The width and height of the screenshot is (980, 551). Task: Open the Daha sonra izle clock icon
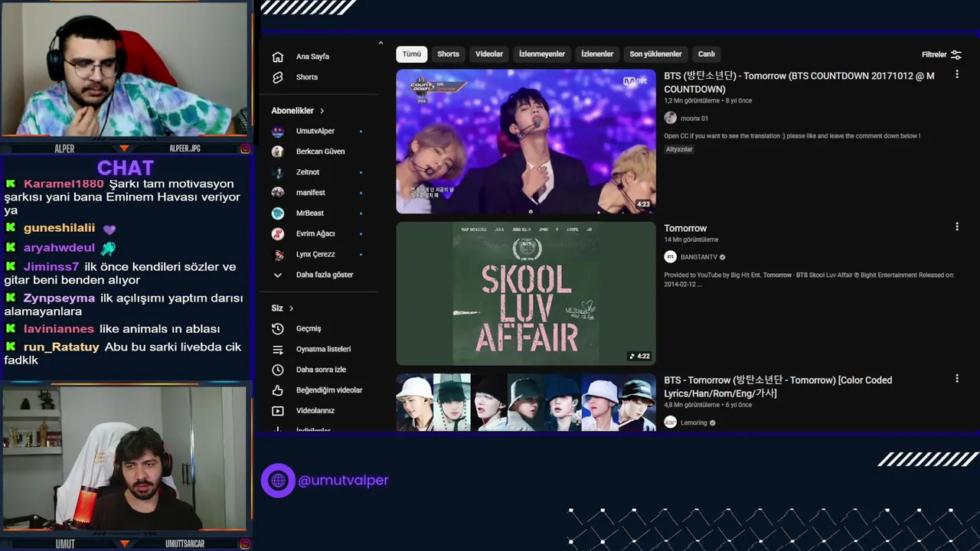coord(278,370)
